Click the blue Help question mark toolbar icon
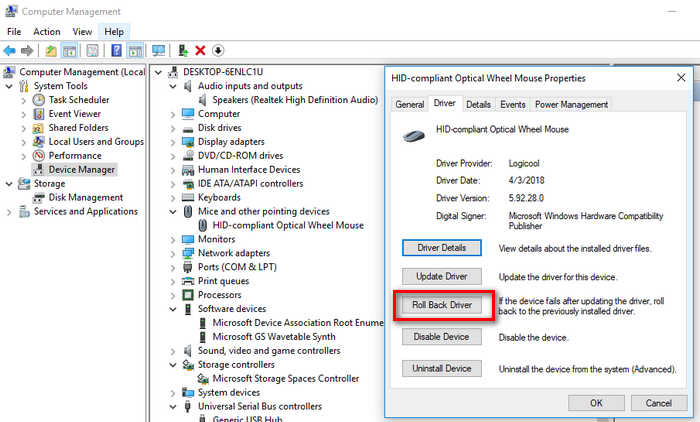 (116, 50)
